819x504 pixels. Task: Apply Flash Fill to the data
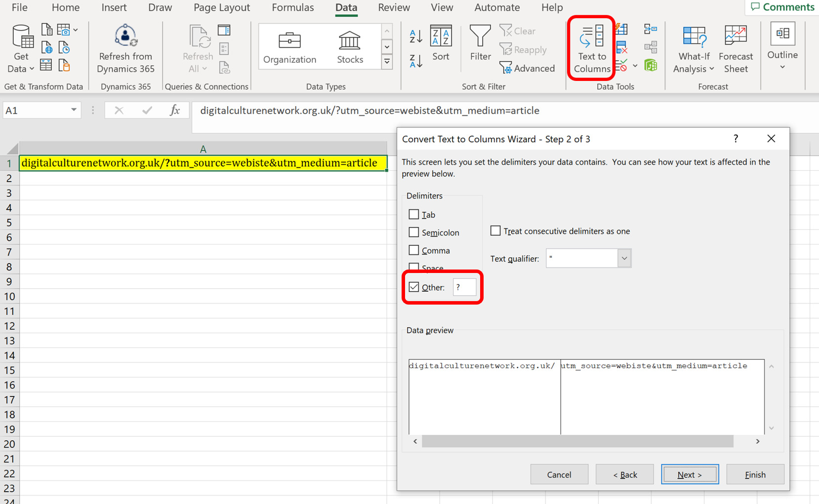(x=621, y=29)
